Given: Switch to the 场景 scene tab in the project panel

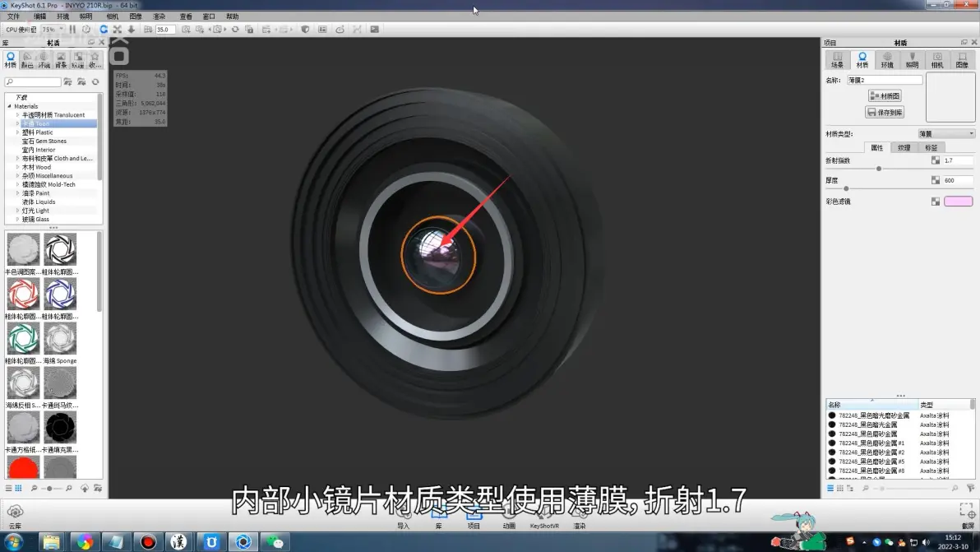Looking at the screenshot, I should pyautogui.click(x=838, y=60).
